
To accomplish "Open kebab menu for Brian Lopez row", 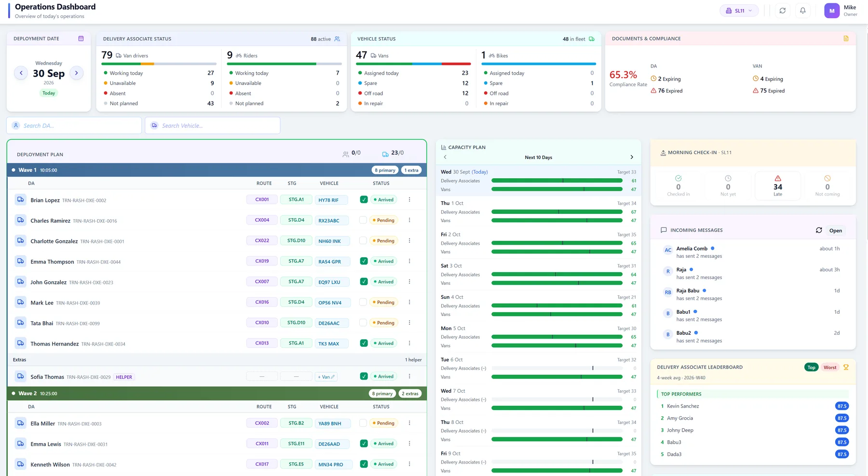I will [409, 199].
